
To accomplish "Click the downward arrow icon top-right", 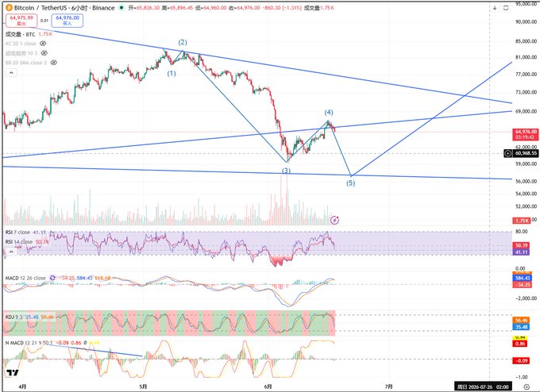I will [495, 8].
